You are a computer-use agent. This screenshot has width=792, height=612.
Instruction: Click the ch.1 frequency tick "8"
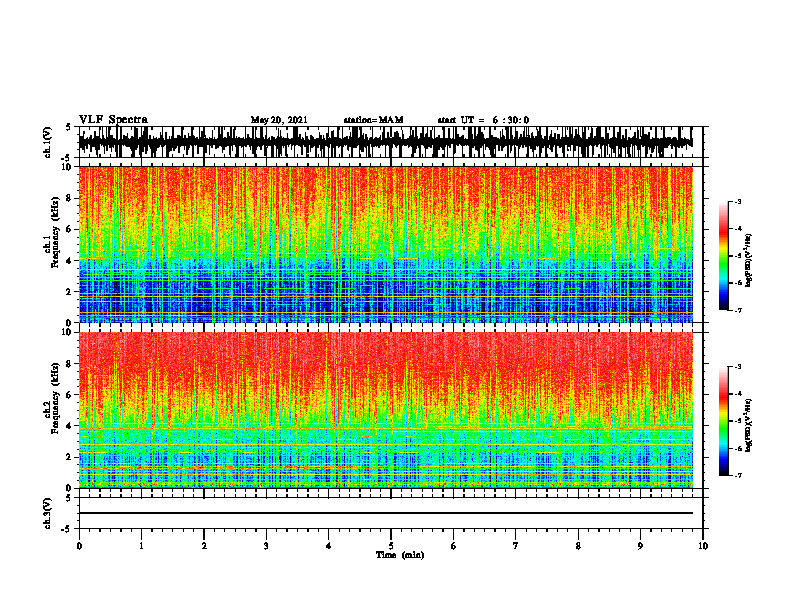tap(70, 198)
